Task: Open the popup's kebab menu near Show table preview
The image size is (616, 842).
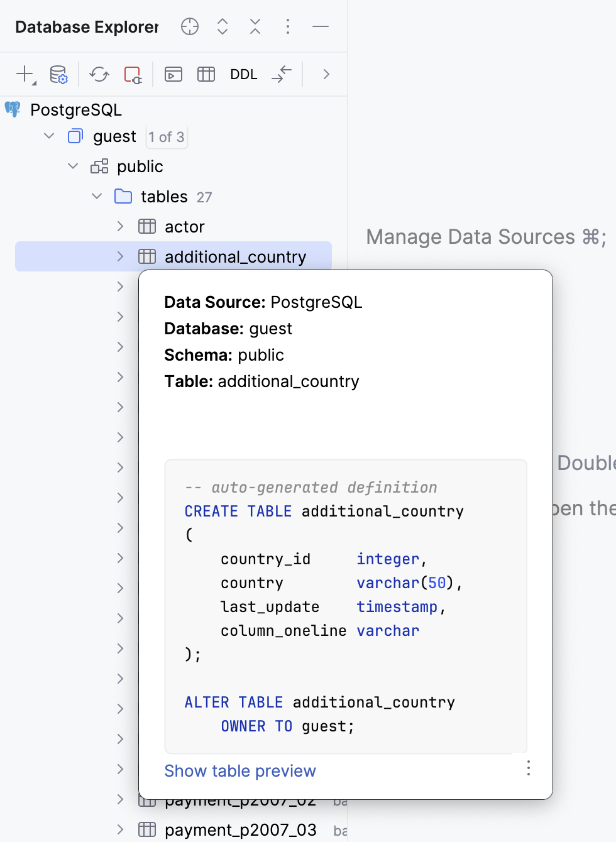Action: (x=528, y=768)
